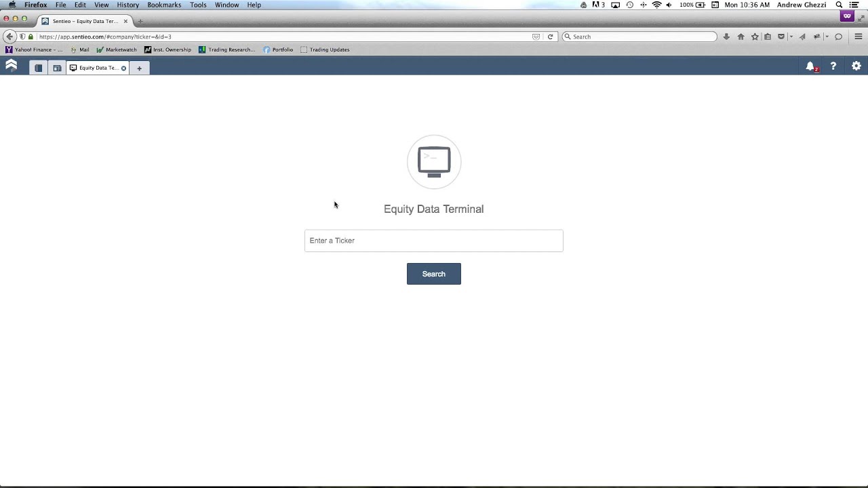Click the Andrew Ghezzi user name
Viewport: 868px width, 488px height.
click(x=802, y=5)
